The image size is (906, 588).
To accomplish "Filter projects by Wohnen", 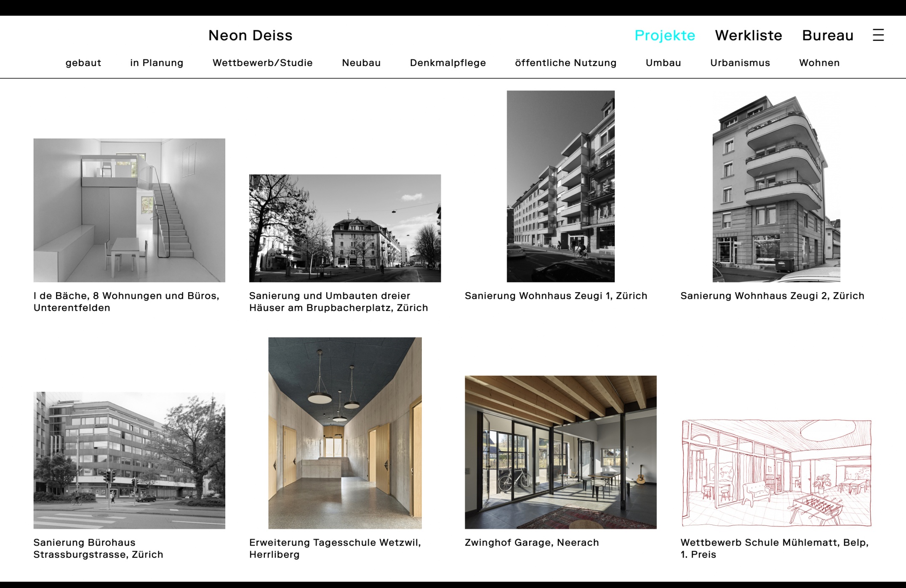I will (819, 63).
